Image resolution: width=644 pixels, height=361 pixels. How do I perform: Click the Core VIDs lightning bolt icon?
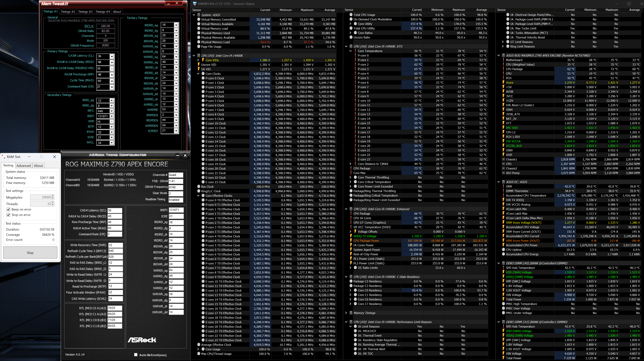203,60
